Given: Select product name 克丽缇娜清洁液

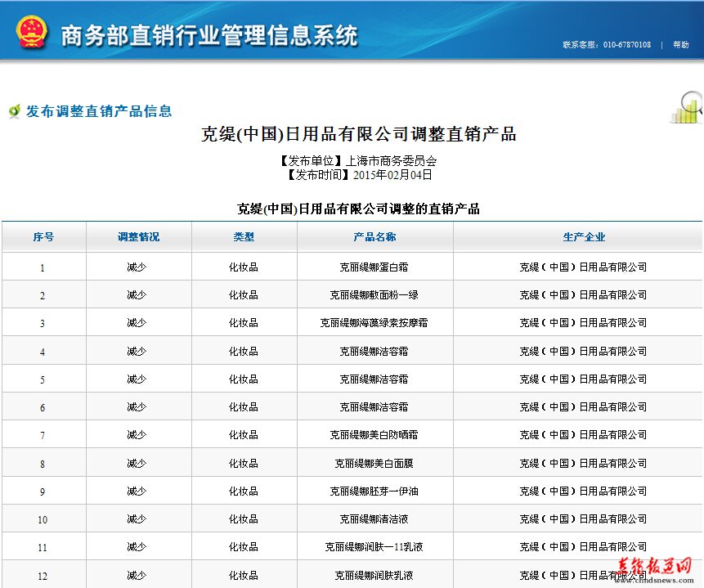Looking at the screenshot, I should tap(374, 518).
